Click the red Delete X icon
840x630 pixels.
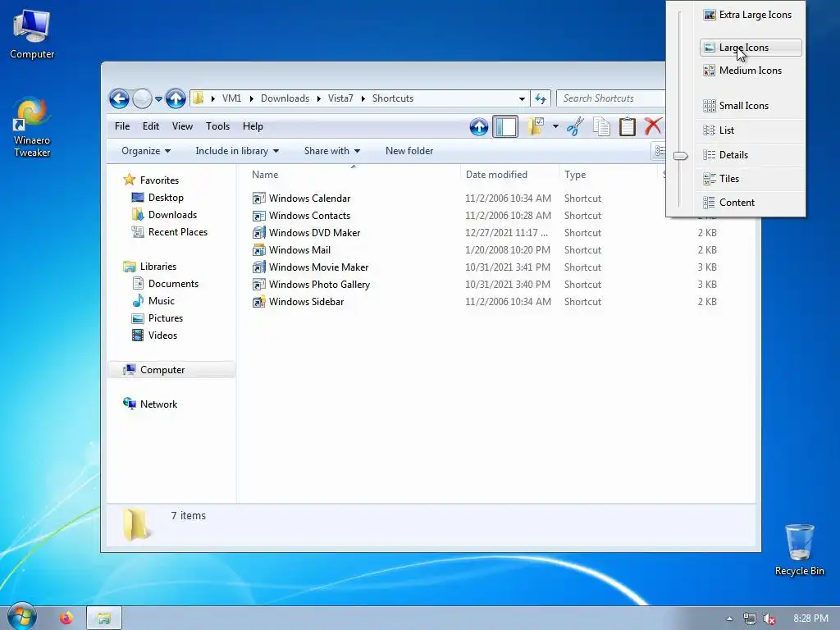tap(653, 127)
